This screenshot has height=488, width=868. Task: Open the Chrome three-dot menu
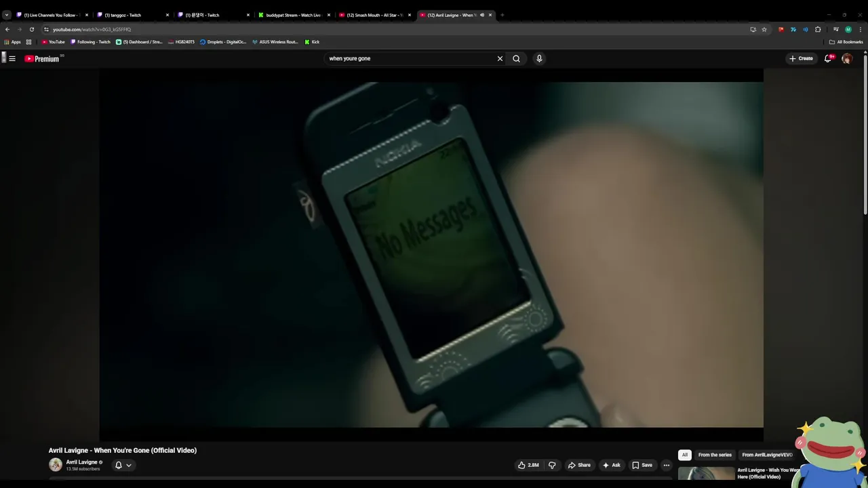[861, 29]
